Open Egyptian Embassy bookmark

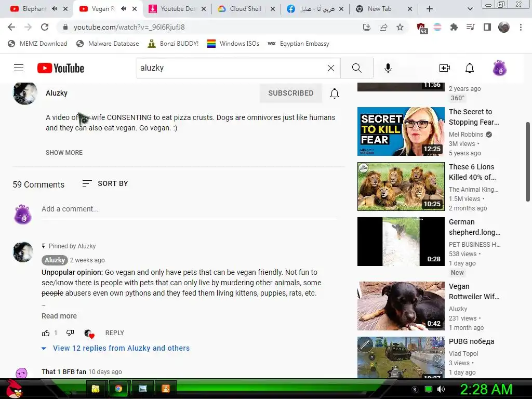(299, 44)
